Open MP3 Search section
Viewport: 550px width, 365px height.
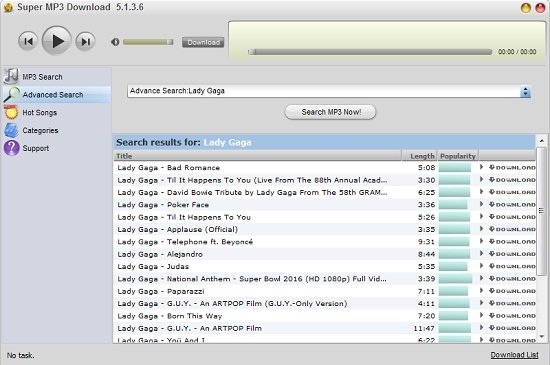pos(57,77)
